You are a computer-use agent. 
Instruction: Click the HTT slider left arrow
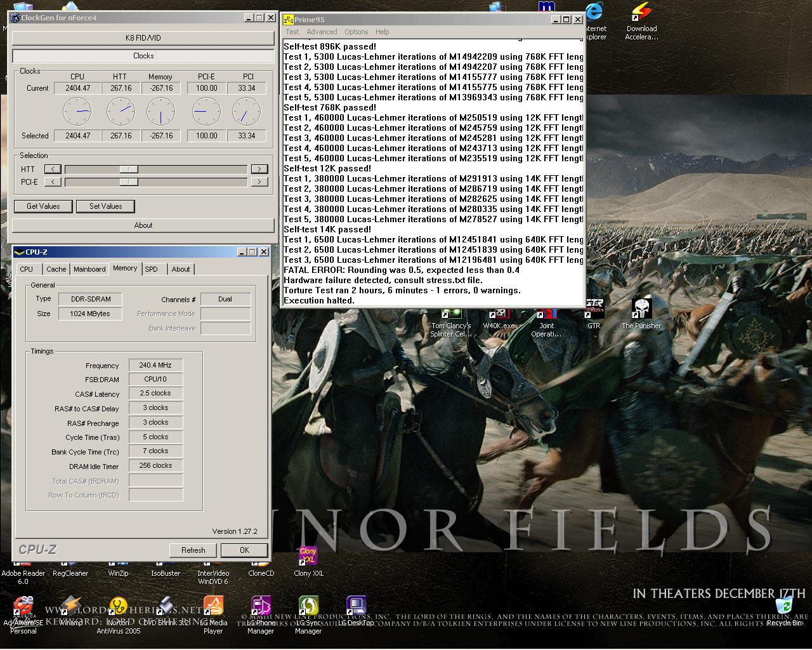click(53, 169)
